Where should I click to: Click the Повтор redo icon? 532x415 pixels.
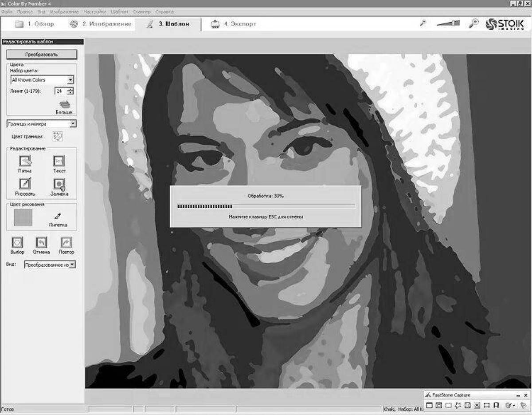[x=66, y=242]
